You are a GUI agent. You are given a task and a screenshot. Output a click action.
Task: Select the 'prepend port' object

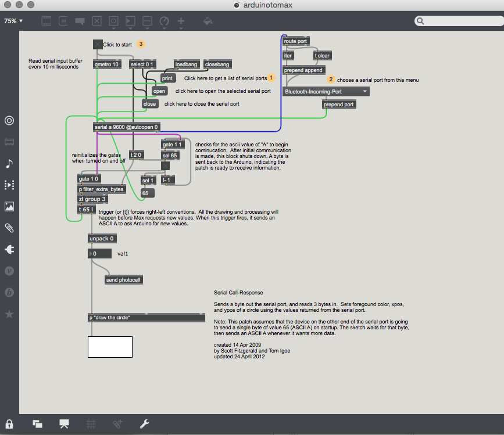339,105
